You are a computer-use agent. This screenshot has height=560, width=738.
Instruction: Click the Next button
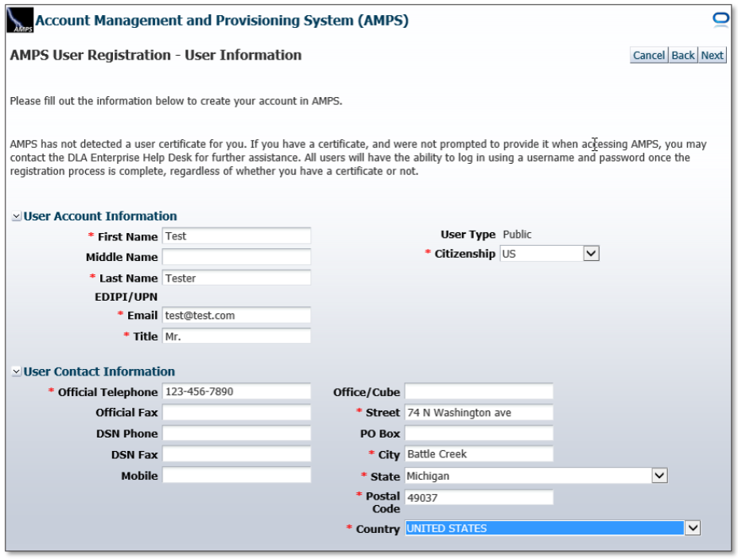712,55
